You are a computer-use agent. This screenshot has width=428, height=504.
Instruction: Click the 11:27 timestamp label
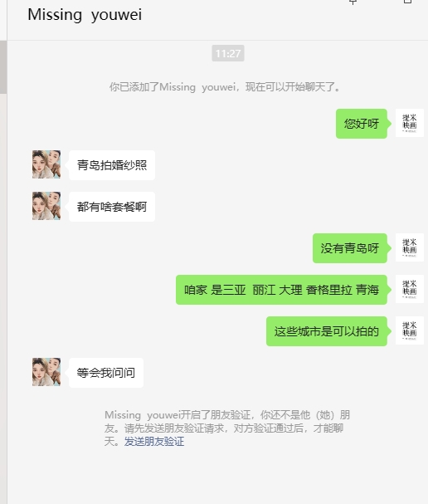coord(228,53)
